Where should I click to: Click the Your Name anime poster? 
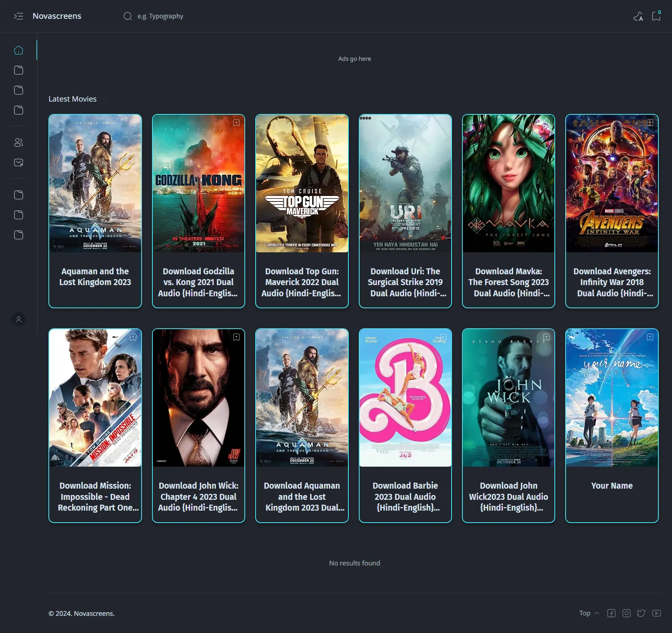(612, 398)
